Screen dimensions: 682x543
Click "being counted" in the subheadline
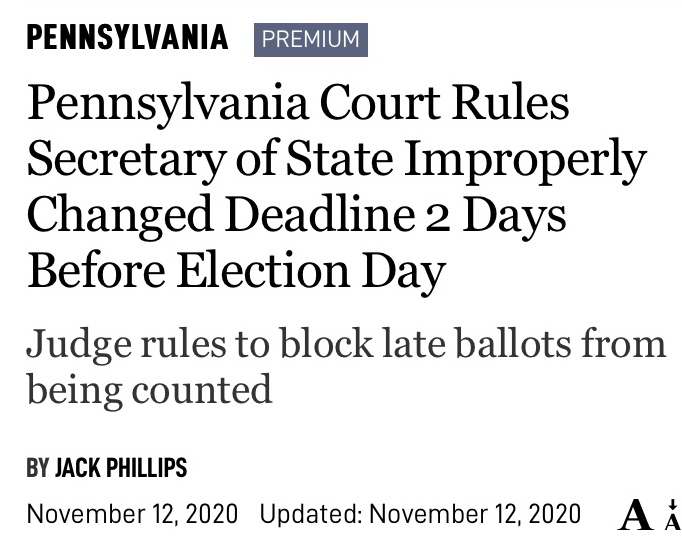(149, 388)
